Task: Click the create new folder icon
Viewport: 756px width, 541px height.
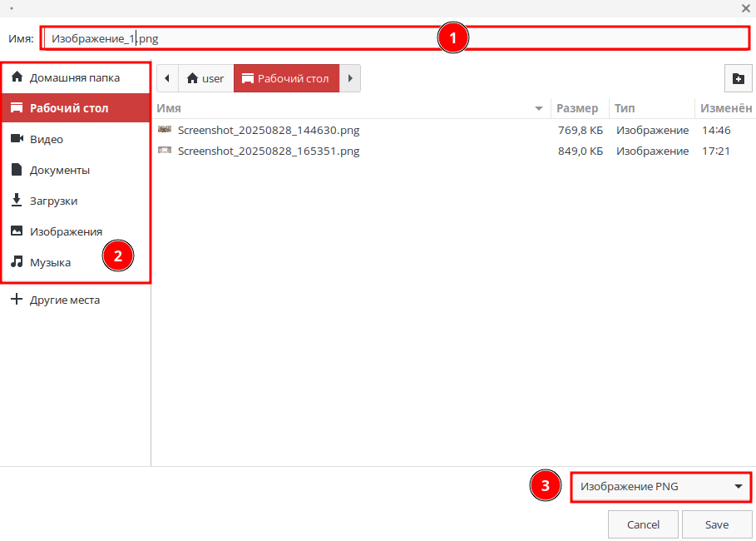Action: pyautogui.click(x=738, y=78)
